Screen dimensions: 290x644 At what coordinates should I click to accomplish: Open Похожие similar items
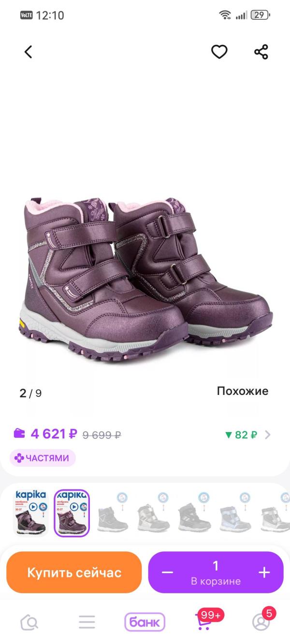[243, 391]
